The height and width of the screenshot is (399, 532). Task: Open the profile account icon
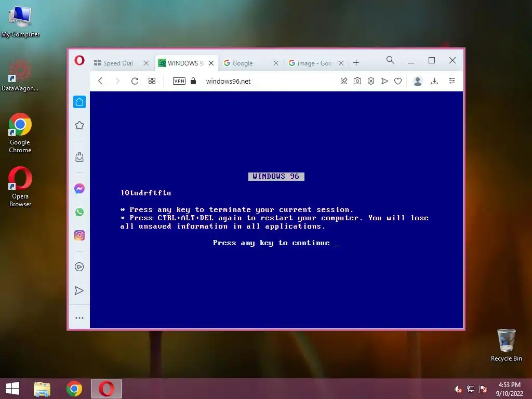(418, 81)
